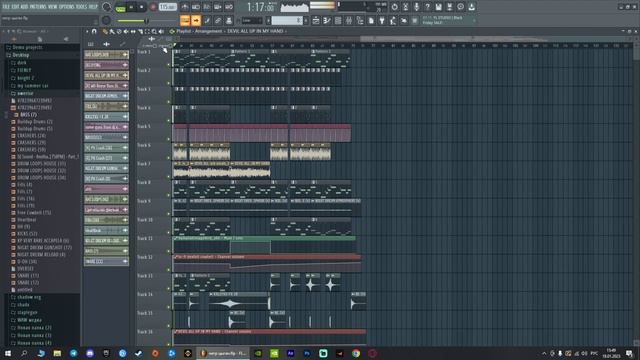Click the microphone recording icon
Screen dimensions: 640x360
coord(416,7)
